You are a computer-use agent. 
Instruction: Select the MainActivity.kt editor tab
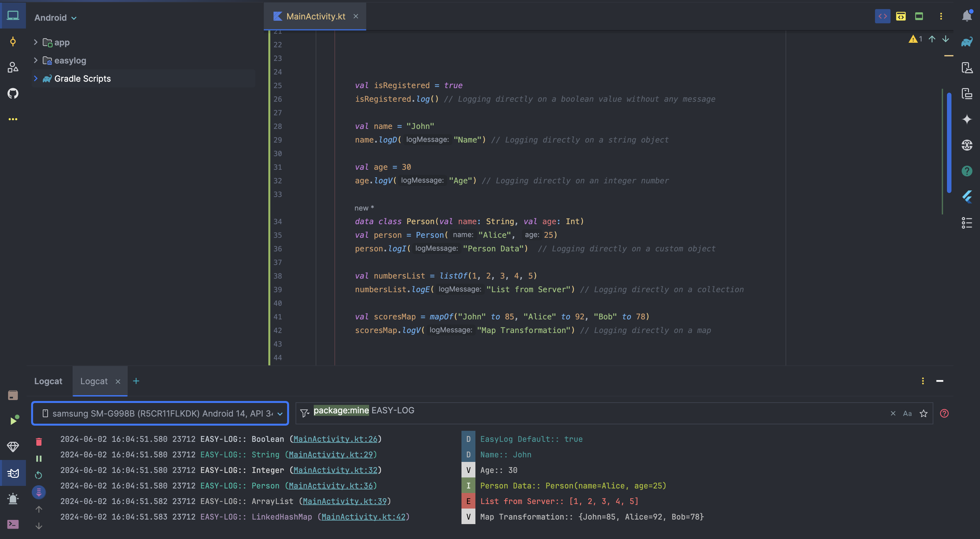click(316, 16)
